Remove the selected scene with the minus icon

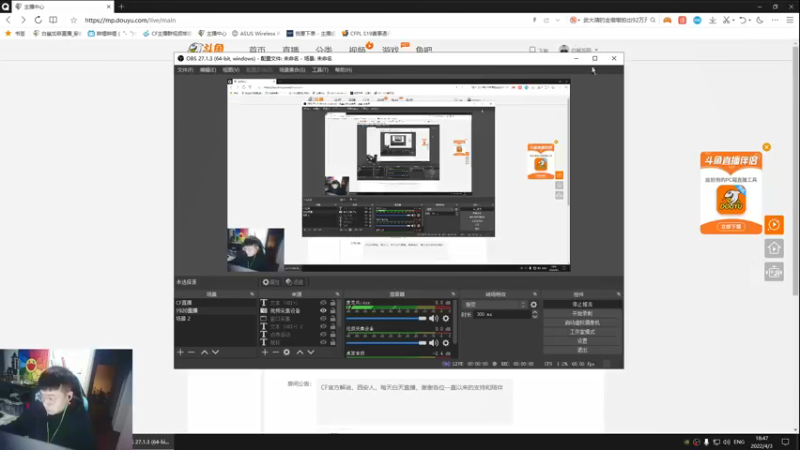tap(191, 352)
